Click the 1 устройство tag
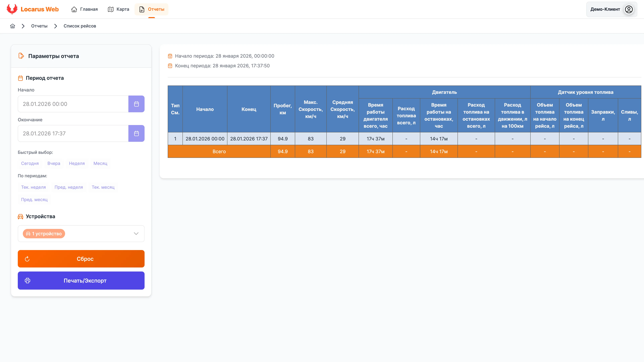The image size is (644, 362). (x=44, y=234)
